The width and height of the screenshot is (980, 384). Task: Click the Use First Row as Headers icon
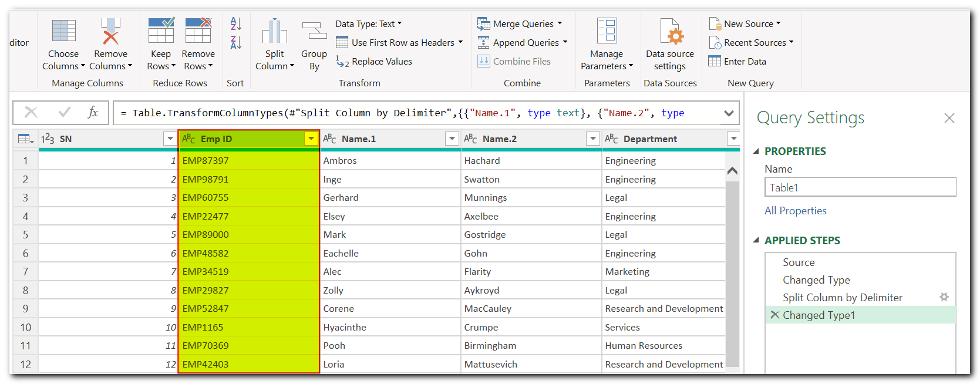tap(342, 42)
